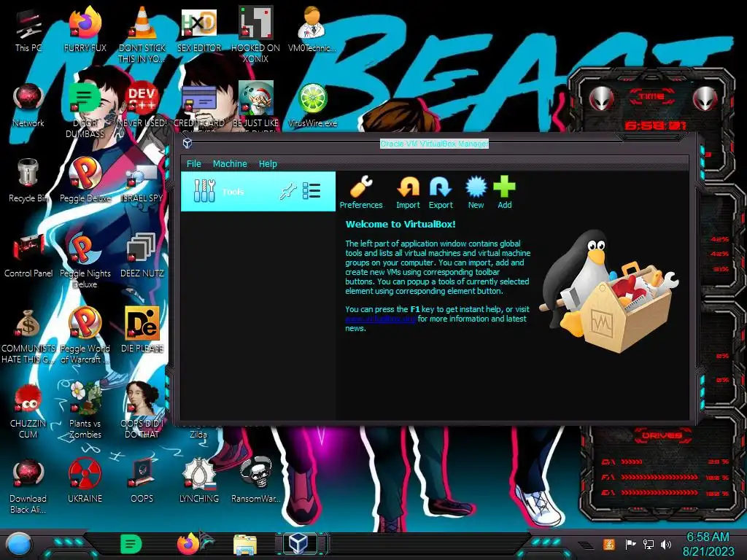Open the Help menu
747x560 pixels.
(x=268, y=164)
